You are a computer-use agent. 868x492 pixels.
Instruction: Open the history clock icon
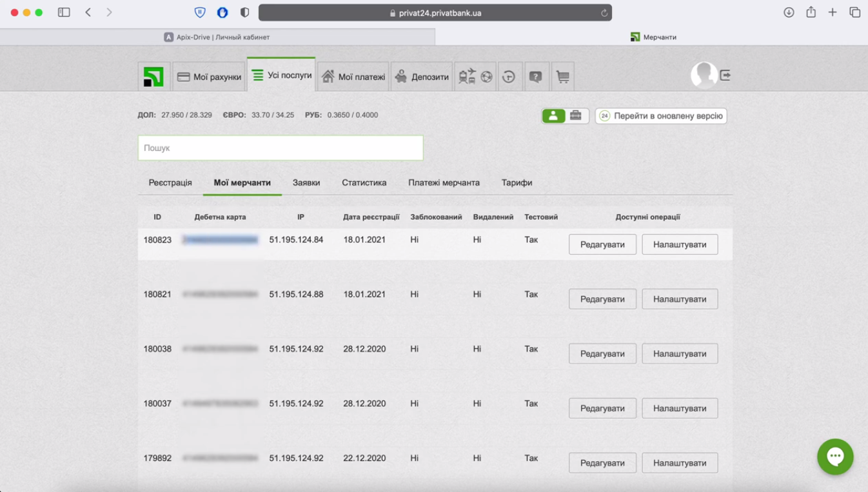(509, 77)
